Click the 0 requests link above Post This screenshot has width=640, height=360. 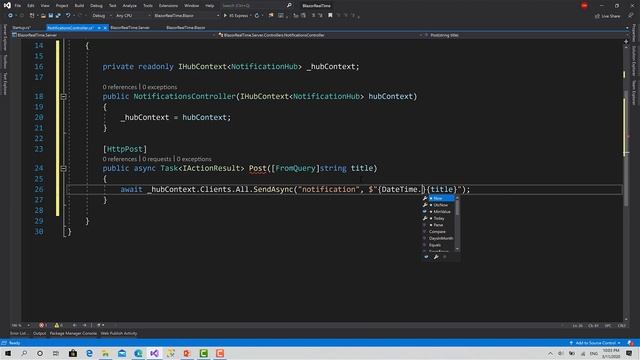157,159
